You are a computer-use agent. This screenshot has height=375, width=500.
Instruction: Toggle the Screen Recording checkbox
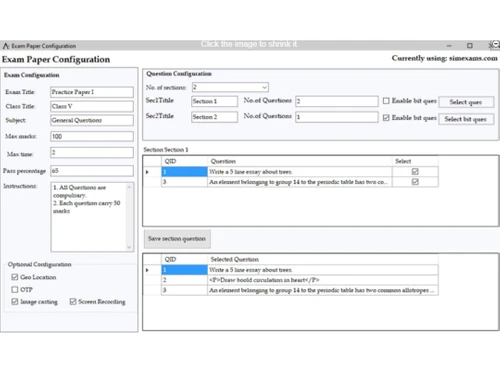[x=73, y=302]
